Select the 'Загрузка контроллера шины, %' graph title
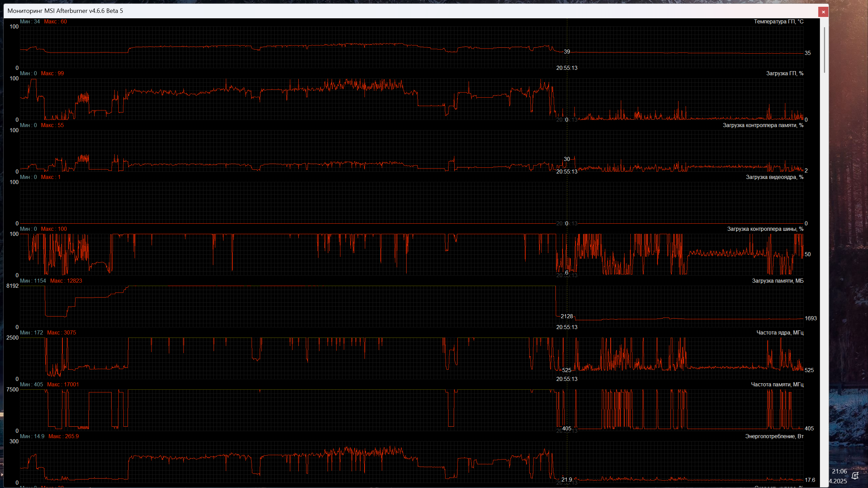 (x=765, y=229)
